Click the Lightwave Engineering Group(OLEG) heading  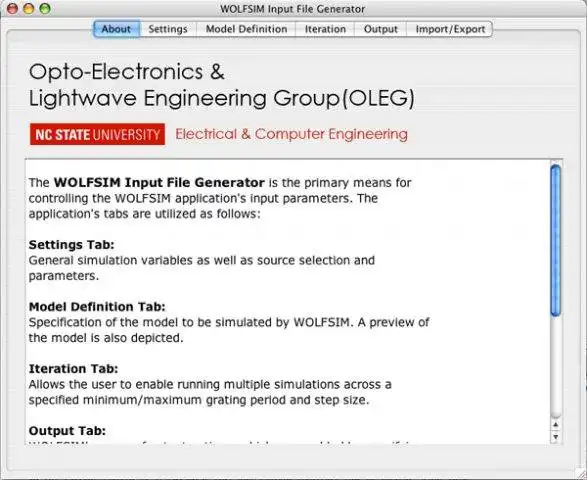tap(222, 99)
